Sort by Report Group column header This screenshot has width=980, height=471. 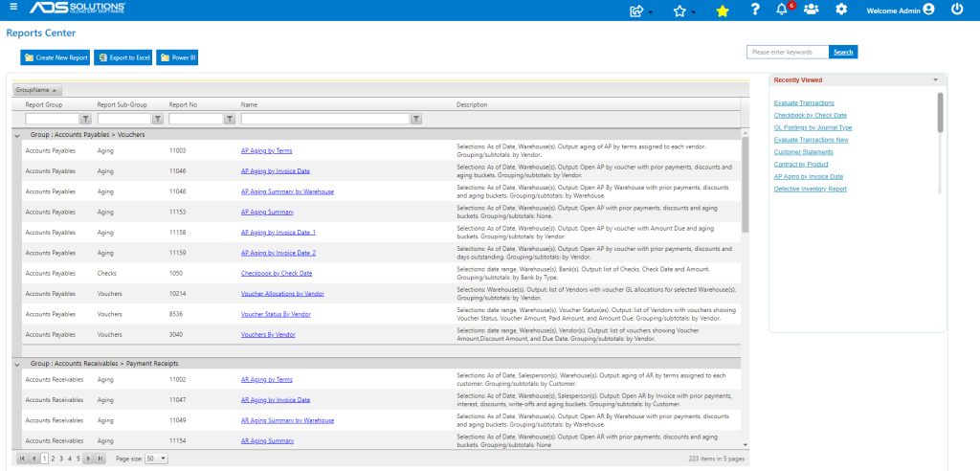coord(44,104)
